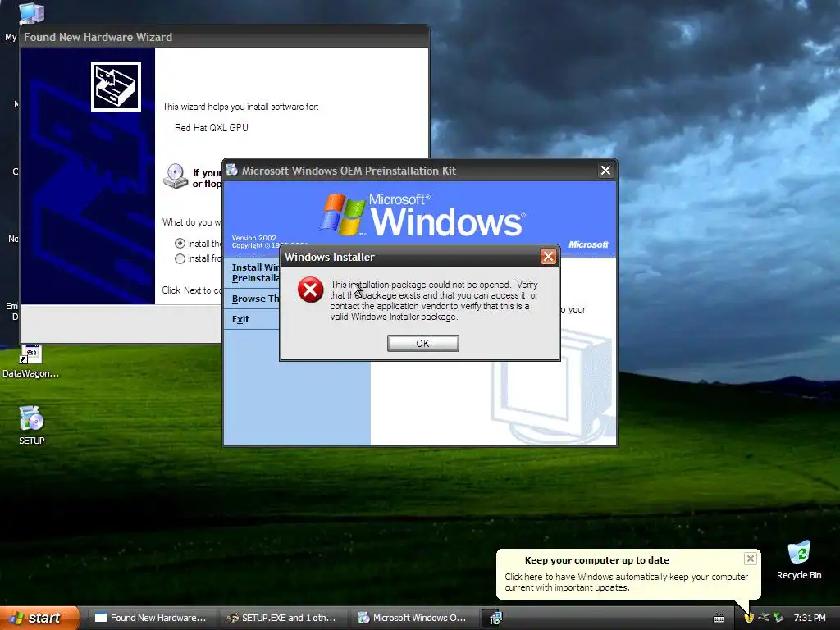Close the Windows Installer error dialog

click(x=548, y=257)
